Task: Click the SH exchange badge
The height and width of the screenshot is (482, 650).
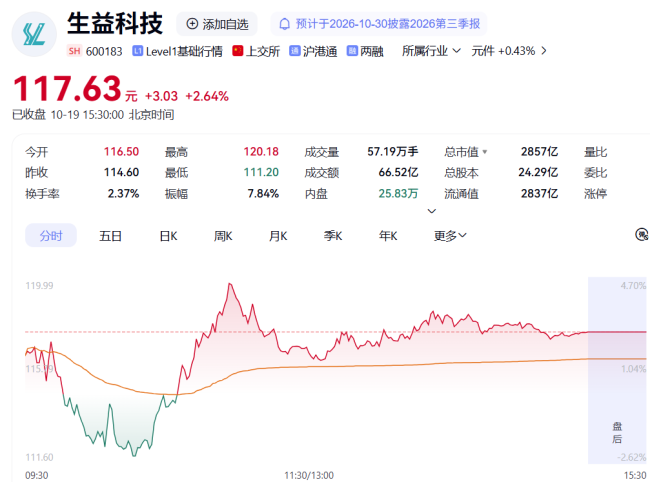Action: (x=75, y=51)
